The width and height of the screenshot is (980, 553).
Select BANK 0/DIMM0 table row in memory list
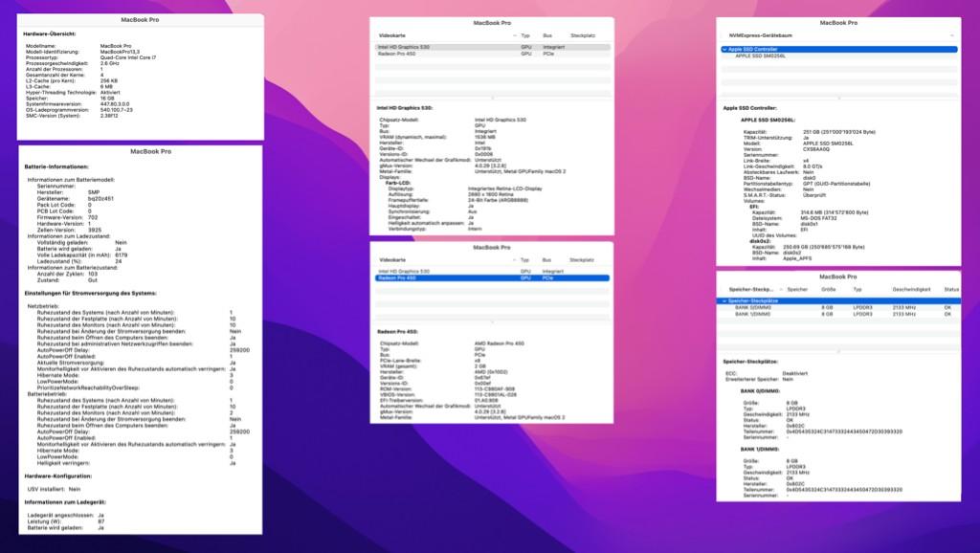pyautogui.click(x=838, y=307)
